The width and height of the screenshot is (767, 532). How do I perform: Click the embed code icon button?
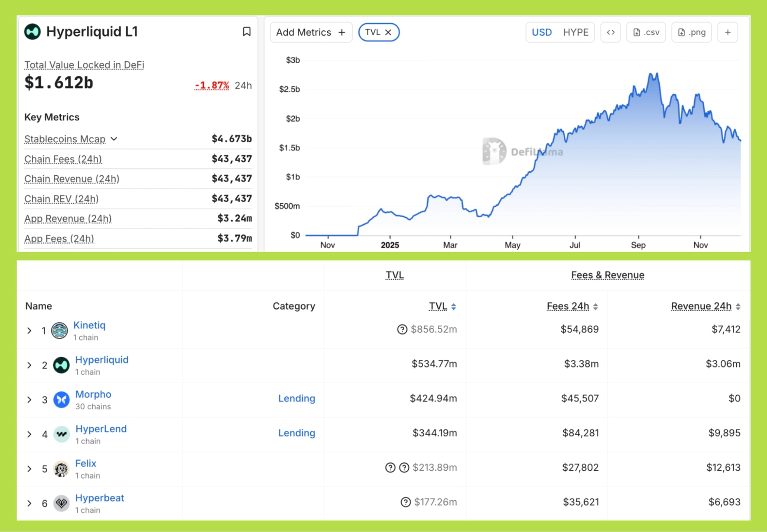(x=610, y=32)
